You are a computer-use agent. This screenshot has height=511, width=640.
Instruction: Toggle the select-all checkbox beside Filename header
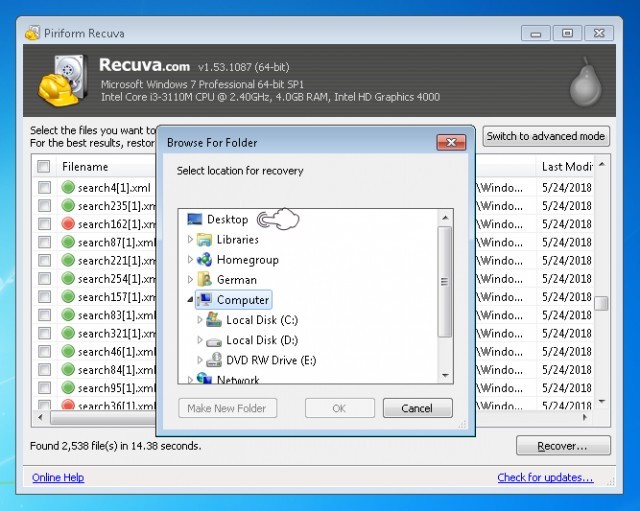44,167
